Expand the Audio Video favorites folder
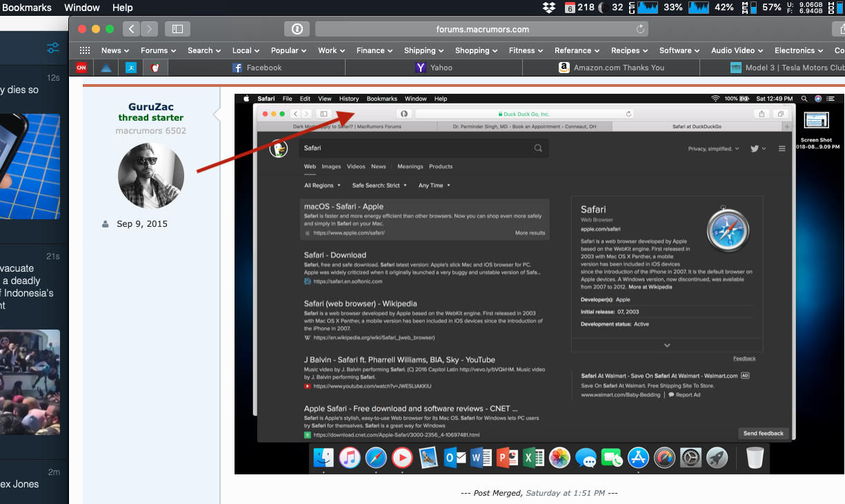 (x=738, y=50)
